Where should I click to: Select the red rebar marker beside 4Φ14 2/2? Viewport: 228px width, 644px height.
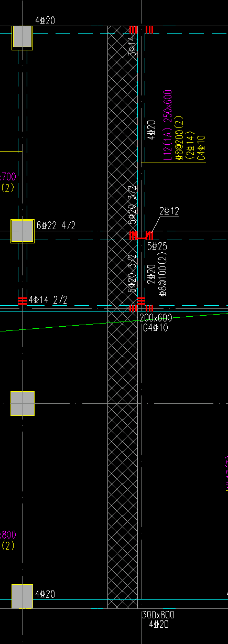[x=22, y=301]
